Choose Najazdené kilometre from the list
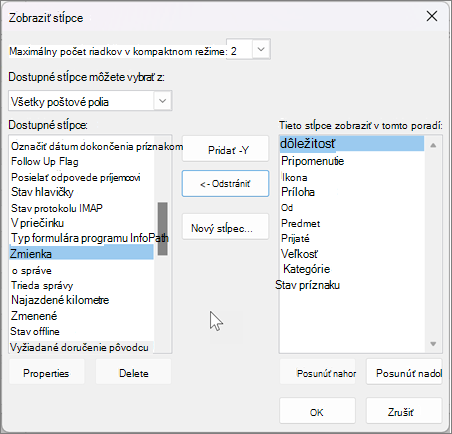The height and width of the screenshot is (434, 452). click(60, 300)
